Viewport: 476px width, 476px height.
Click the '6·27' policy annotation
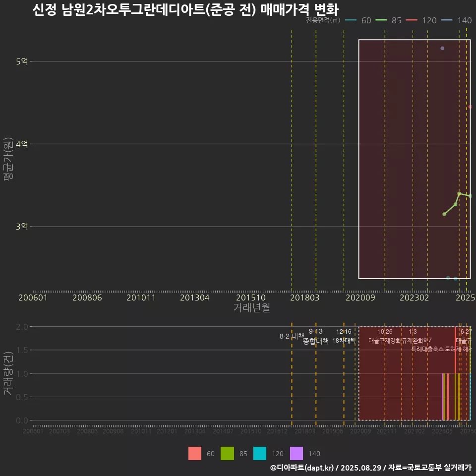point(466,332)
